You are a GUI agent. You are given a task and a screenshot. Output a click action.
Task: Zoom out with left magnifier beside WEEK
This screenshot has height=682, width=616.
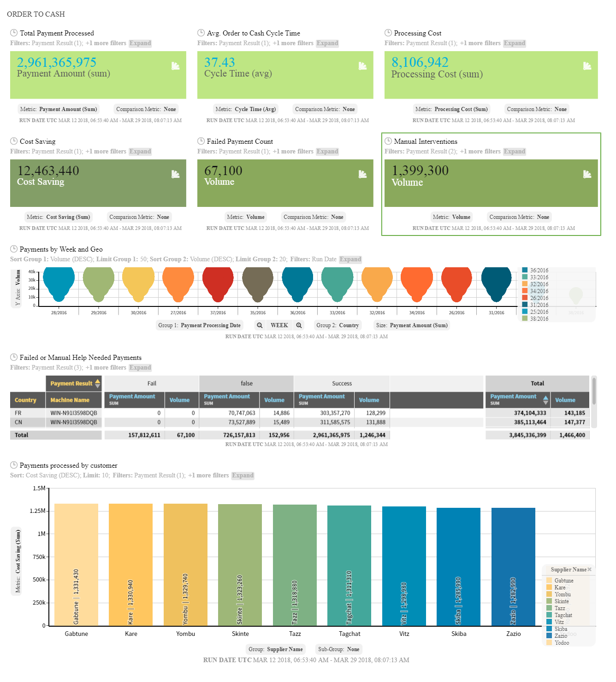260,325
